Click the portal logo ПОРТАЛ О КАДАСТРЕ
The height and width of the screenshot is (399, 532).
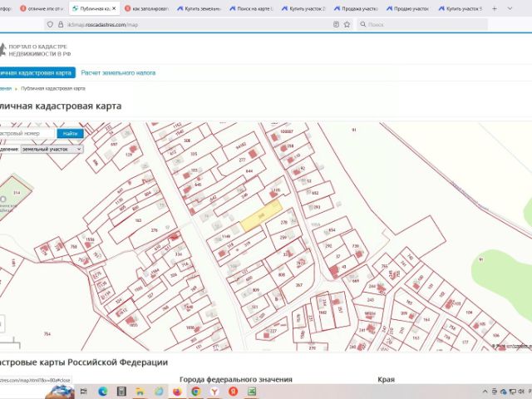[36, 50]
